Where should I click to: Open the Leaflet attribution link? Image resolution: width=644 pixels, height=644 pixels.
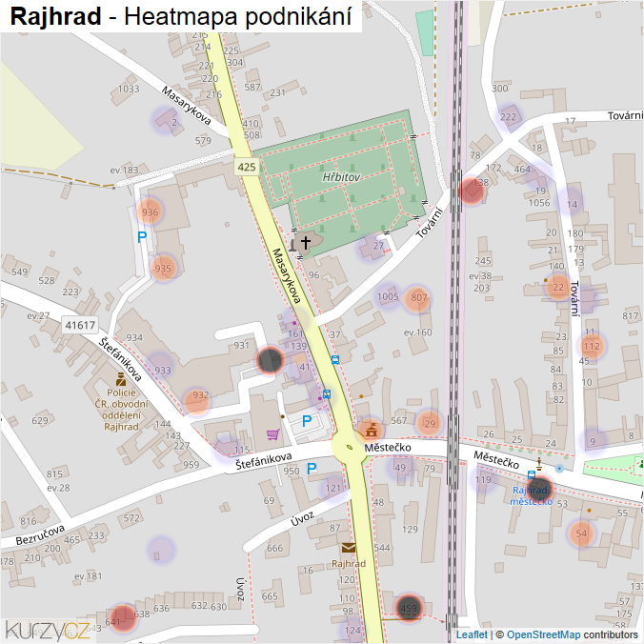(472, 634)
